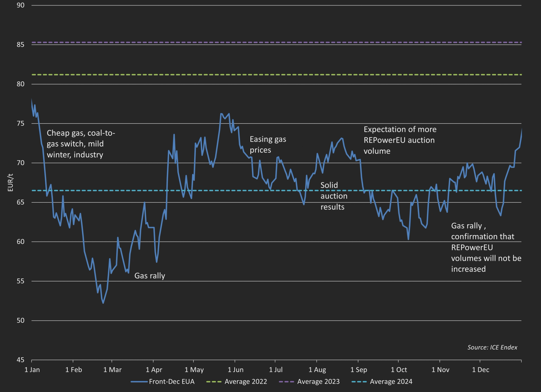Click the early-October price trough on the blue line
The height and width of the screenshot is (392, 541).
click(408, 239)
